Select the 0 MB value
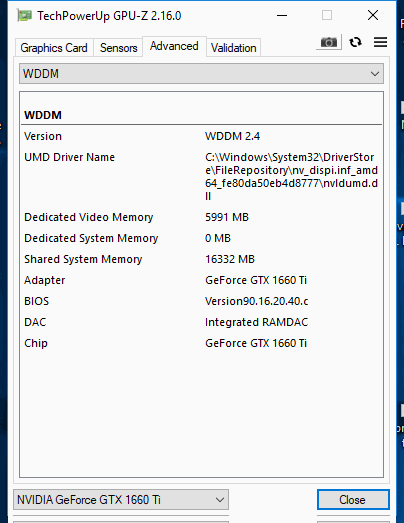Image resolution: width=404 pixels, height=523 pixels. (218, 238)
